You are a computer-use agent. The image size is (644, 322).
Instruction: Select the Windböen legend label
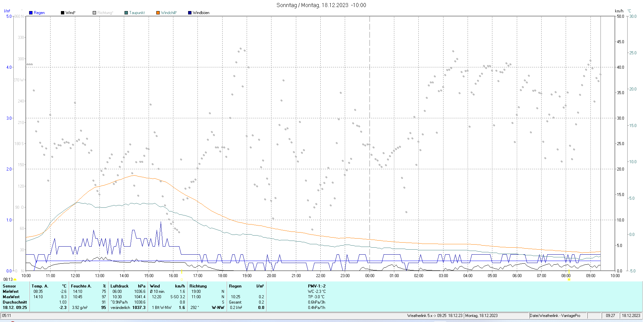tap(201, 13)
